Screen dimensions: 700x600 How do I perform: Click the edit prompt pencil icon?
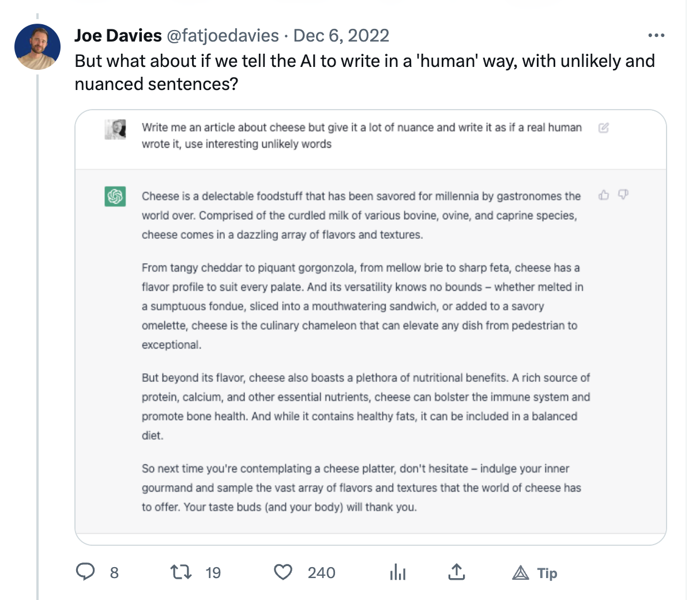[x=604, y=128]
